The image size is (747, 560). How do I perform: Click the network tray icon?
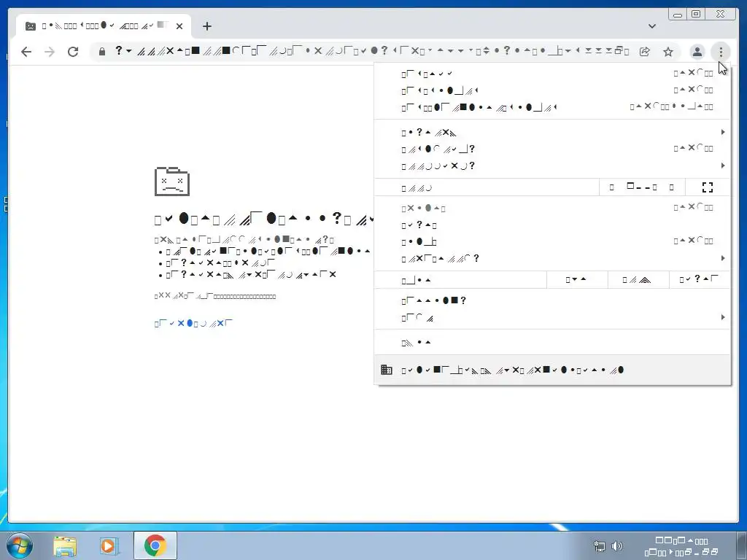tap(600, 545)
